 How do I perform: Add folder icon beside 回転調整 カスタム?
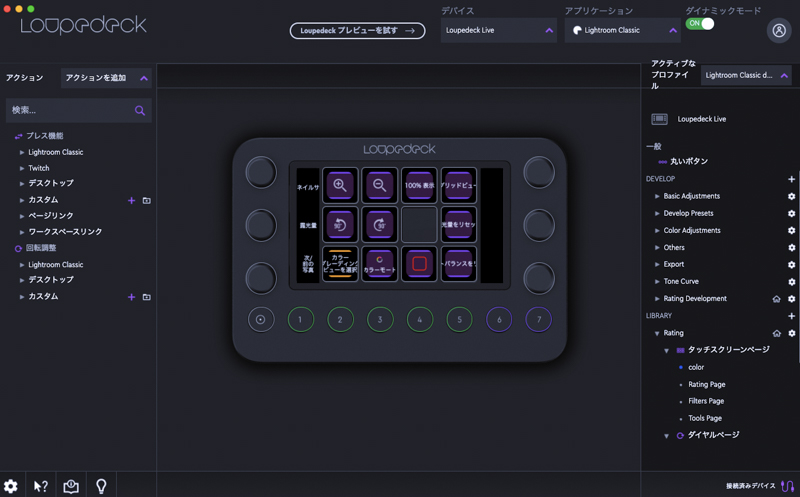pyautogui.click(x=146, y=297)
